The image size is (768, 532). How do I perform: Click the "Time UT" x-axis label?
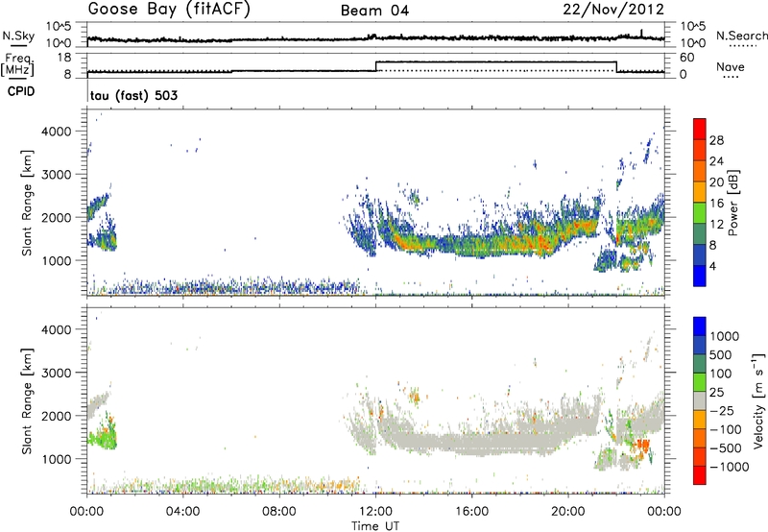point(375,526)
